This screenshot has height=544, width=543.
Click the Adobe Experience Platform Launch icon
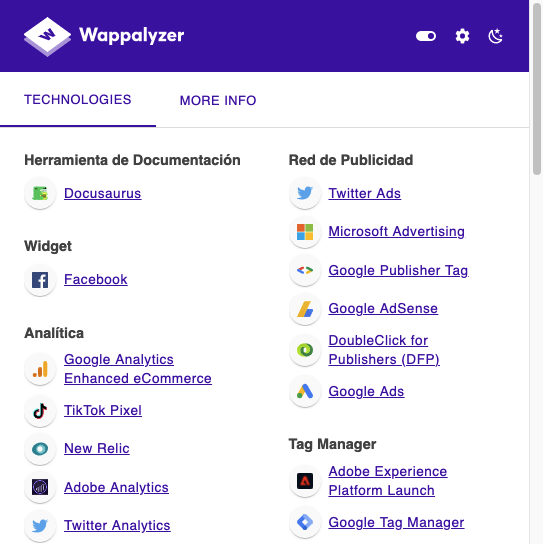[305, 481]
